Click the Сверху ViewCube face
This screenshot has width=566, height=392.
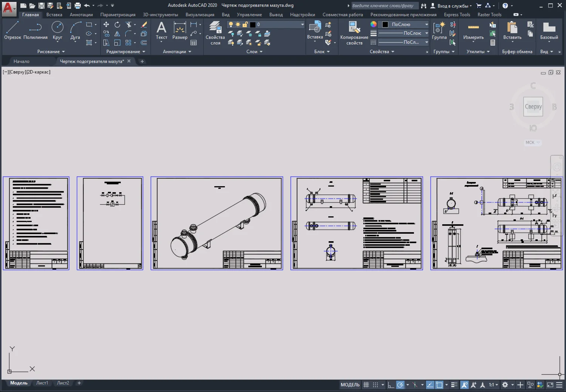(x=533, y=107)
